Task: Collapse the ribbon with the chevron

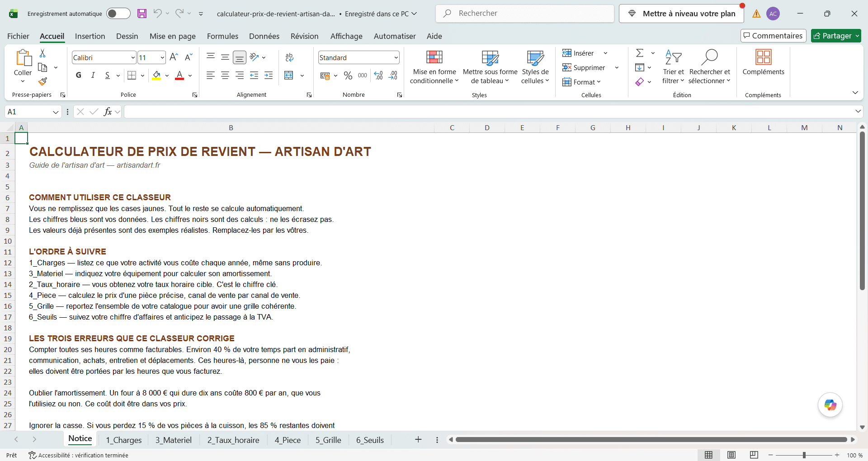Action: pos(855,93)
